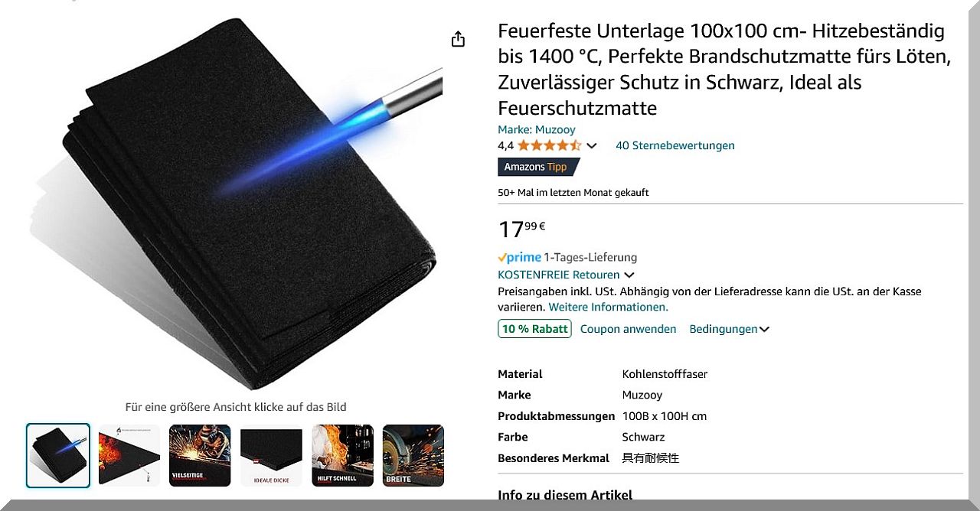Screen dimensions: 980x511
Task: Select the VIELSEITIGE welding thumbnail
Action: (x=200, y=455)
